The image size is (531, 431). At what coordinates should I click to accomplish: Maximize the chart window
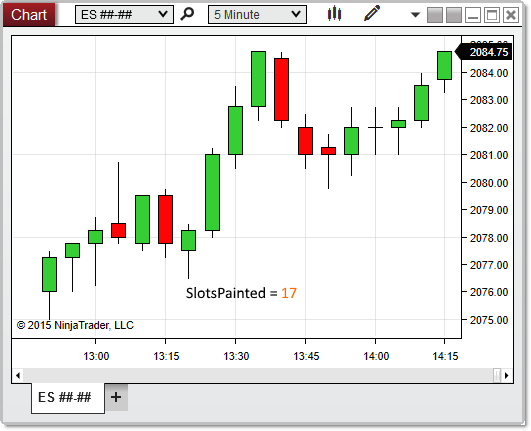tap(492, 15)
